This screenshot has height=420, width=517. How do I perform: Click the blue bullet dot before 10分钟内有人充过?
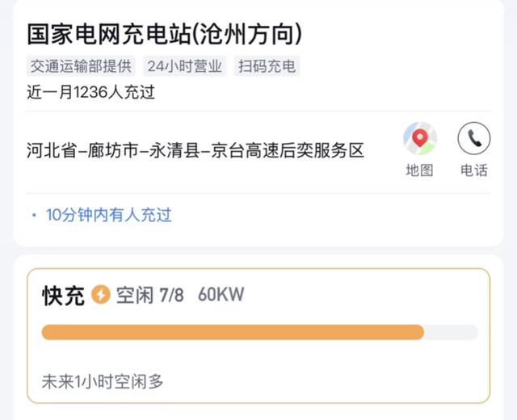[34, 216]
